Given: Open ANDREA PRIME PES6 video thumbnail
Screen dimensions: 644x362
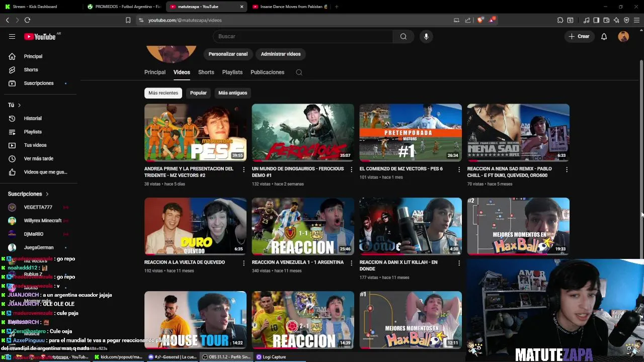Looking at the screenshot, I should click(195, 133).
